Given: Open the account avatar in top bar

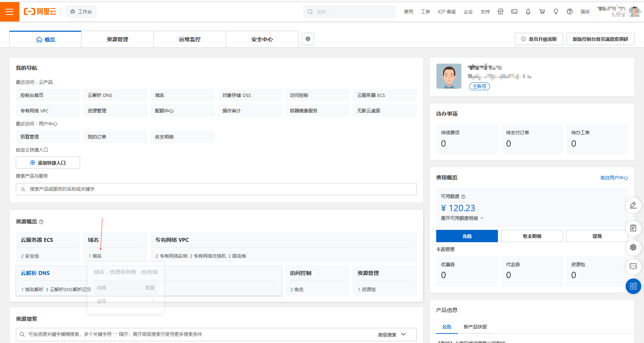Looking at the screenshot, I should [x=635, y=12].
